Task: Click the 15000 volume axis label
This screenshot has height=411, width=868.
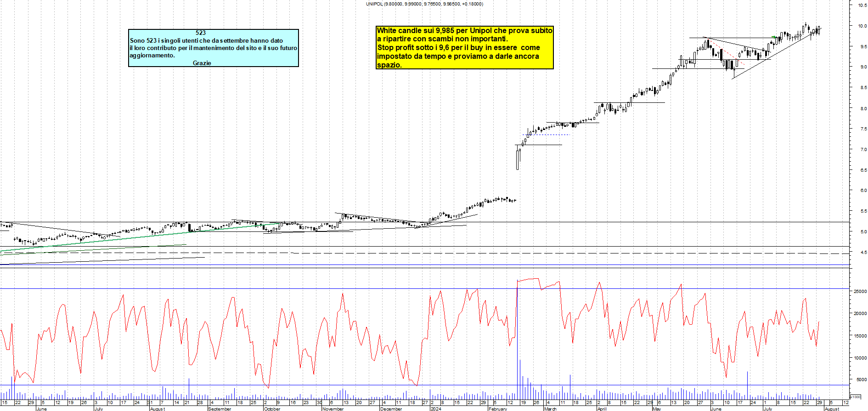Action: 860,336
